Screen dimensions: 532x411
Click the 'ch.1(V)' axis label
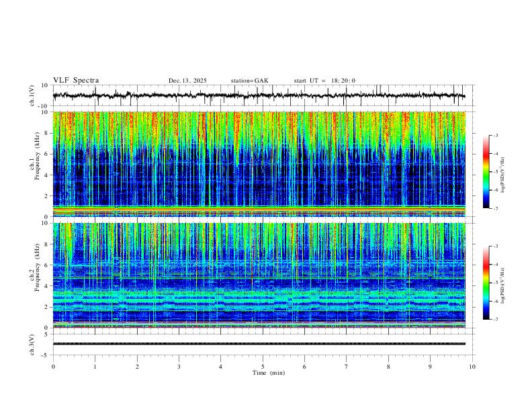tap(32, 95)
